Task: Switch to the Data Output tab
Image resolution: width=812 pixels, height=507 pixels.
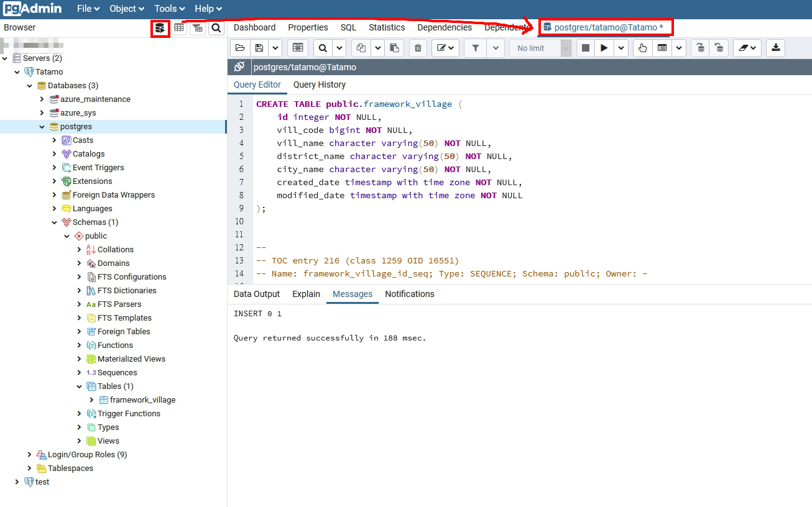Action: click(257, 294)
